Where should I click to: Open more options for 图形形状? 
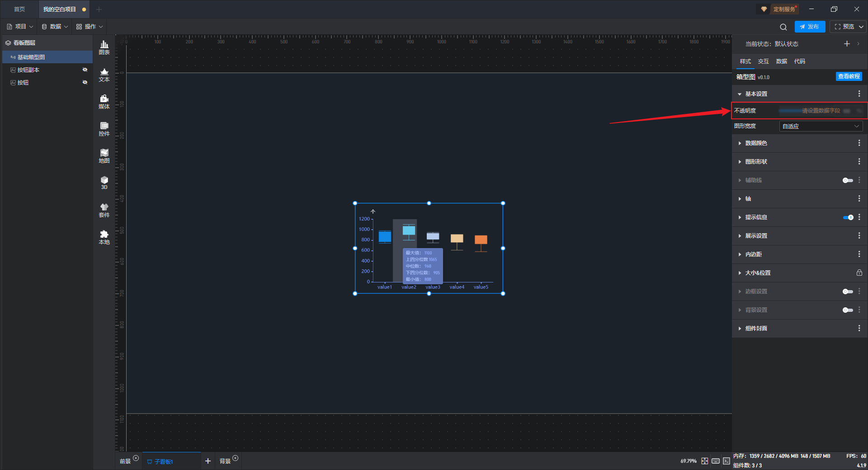[859, 161]
